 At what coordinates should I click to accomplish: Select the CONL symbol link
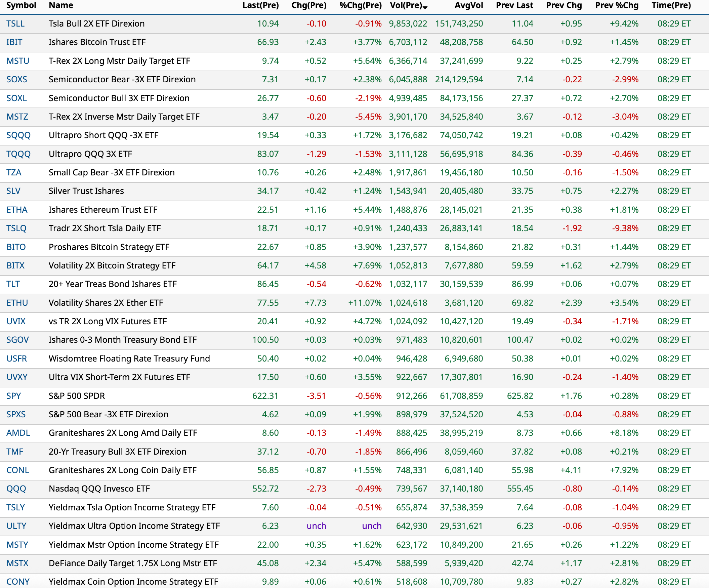coord(17,470)
